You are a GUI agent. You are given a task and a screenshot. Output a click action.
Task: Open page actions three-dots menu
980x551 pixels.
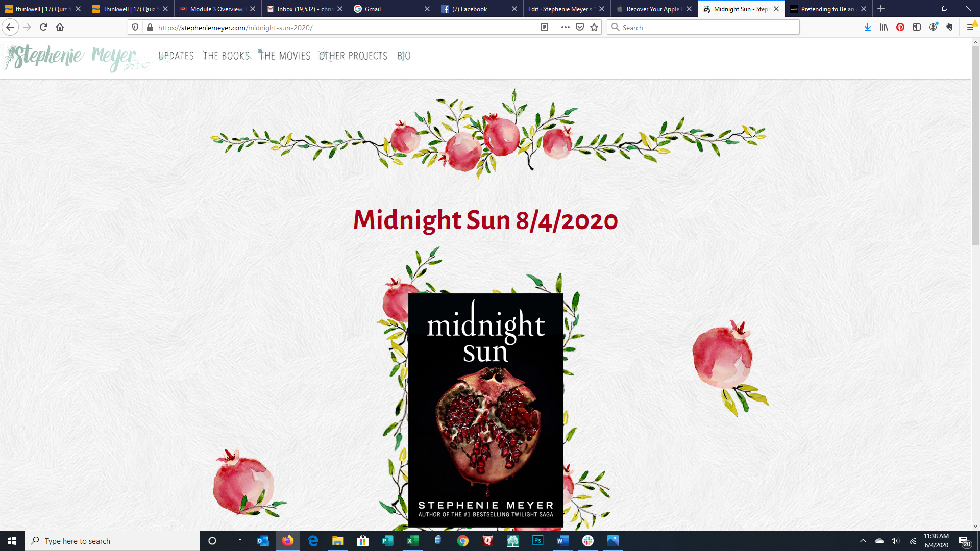(x=565, y=27)
